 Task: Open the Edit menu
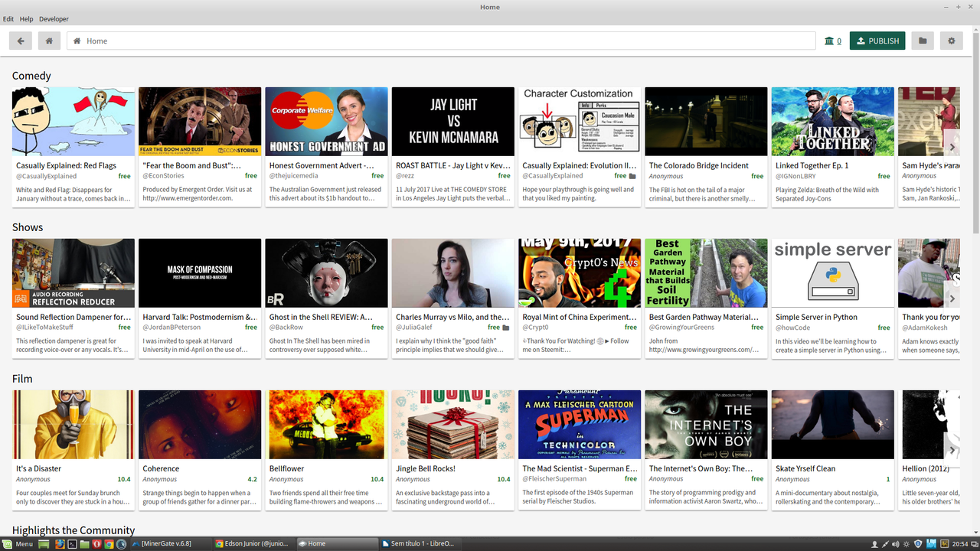(8, 19)
